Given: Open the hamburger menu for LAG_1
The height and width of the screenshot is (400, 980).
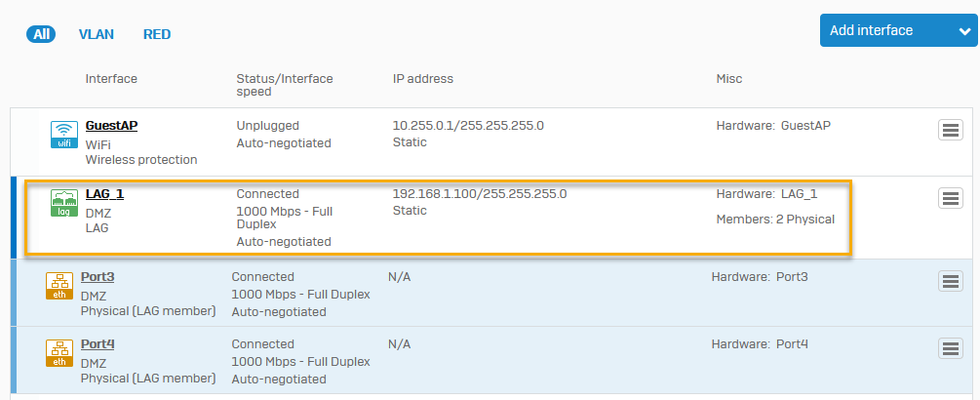Looking at the screenshot, I should (950, 198).
